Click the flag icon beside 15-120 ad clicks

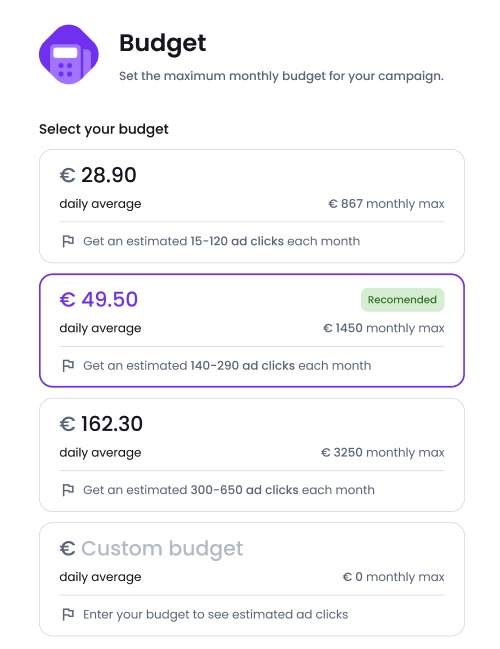(x=68, y=241)
